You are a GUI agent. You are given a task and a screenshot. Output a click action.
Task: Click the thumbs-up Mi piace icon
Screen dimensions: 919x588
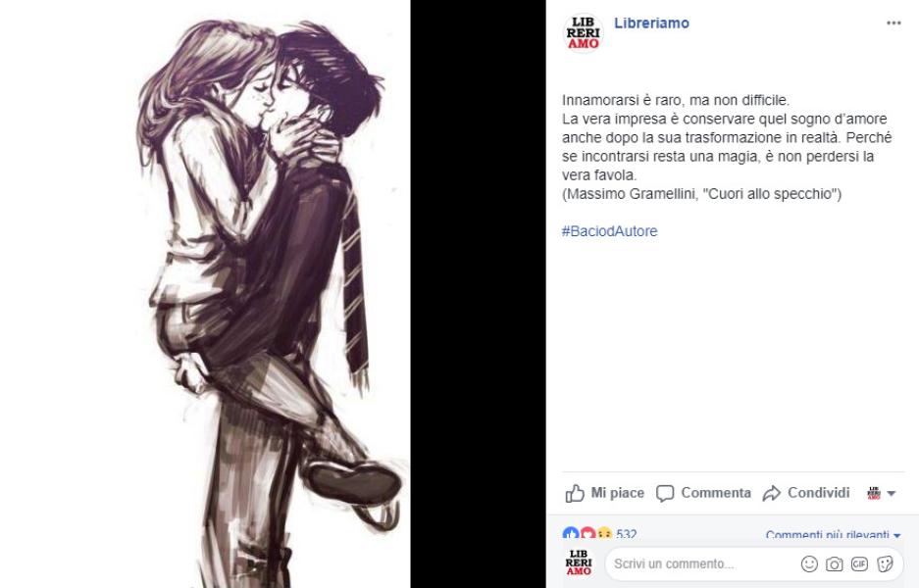pos(575,493)
